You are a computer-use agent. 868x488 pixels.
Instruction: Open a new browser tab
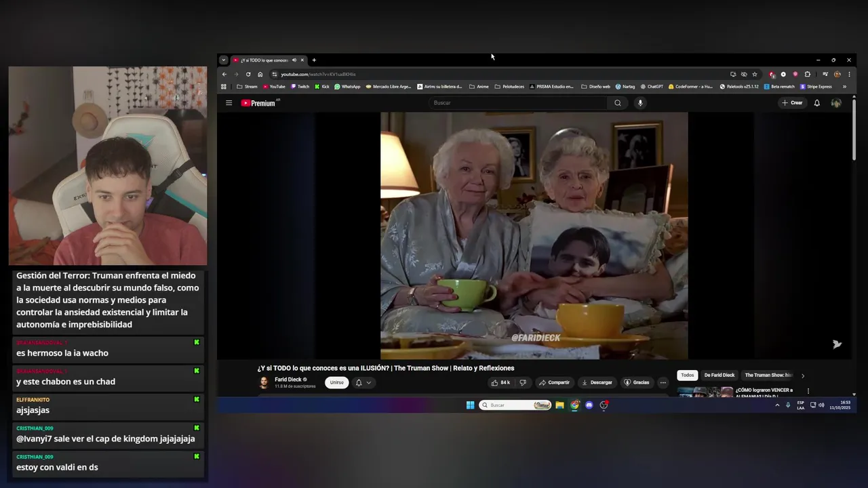pyautogui.click(x=314, y=60)
